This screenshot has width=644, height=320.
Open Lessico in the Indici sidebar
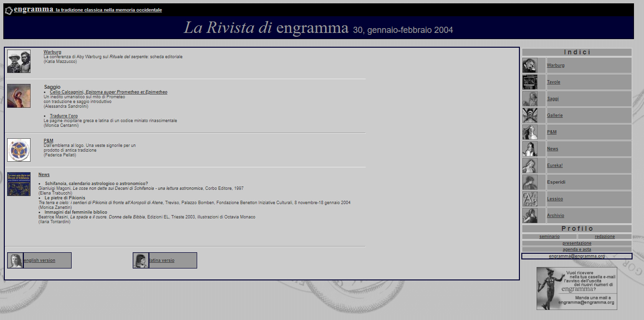point(555,199)
